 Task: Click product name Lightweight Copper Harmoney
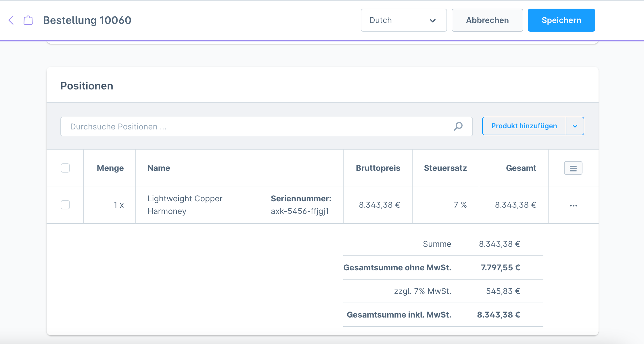(x=185, y=205)
